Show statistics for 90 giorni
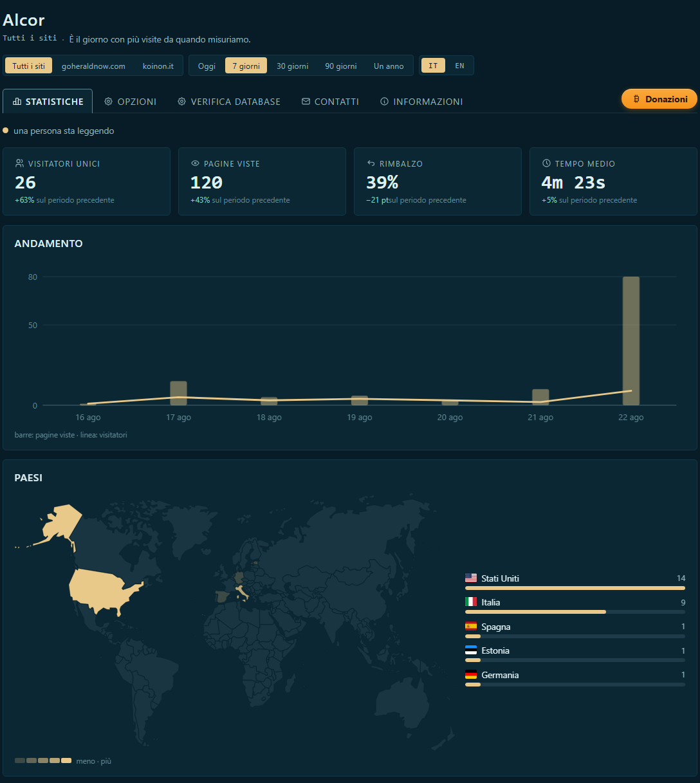The image size is (700, 783). (x=341, y=66)
